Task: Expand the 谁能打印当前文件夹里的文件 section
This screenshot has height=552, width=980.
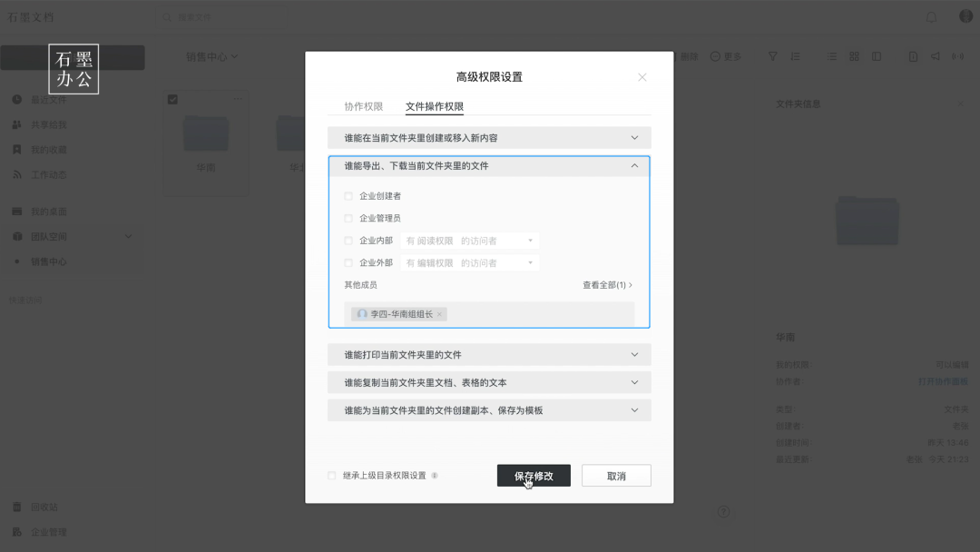Action: click(635, 354)
